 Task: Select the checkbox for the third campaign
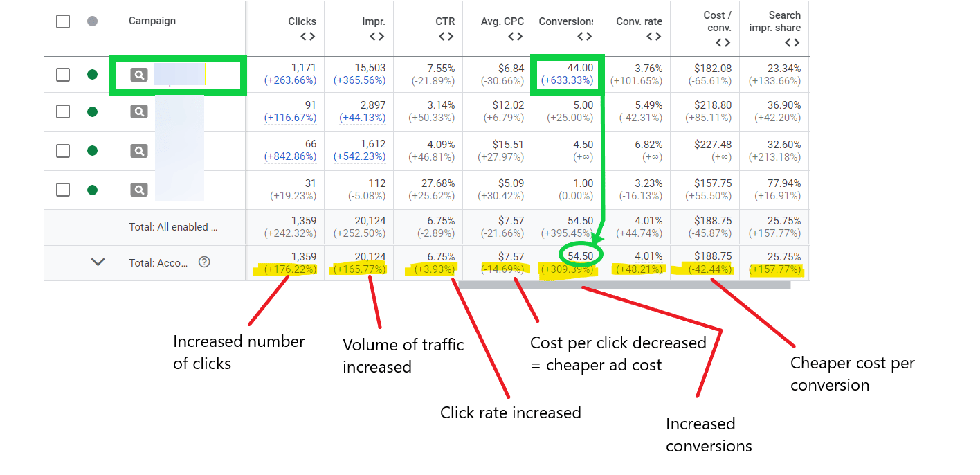[62, 150]
